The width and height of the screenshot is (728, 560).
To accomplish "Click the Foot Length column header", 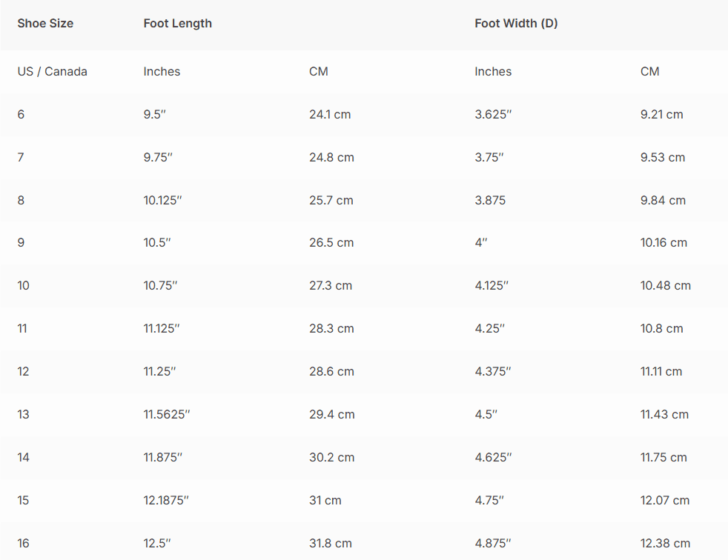I will 177,23.
